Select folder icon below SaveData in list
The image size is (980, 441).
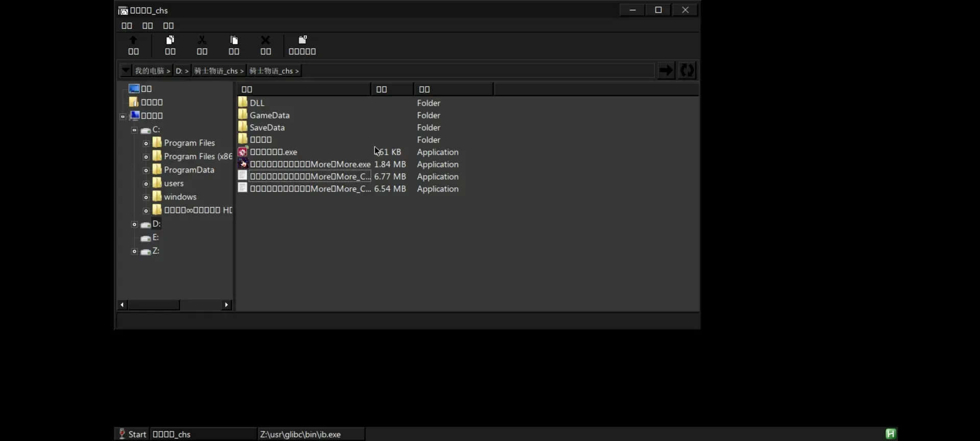coord(242,139)
